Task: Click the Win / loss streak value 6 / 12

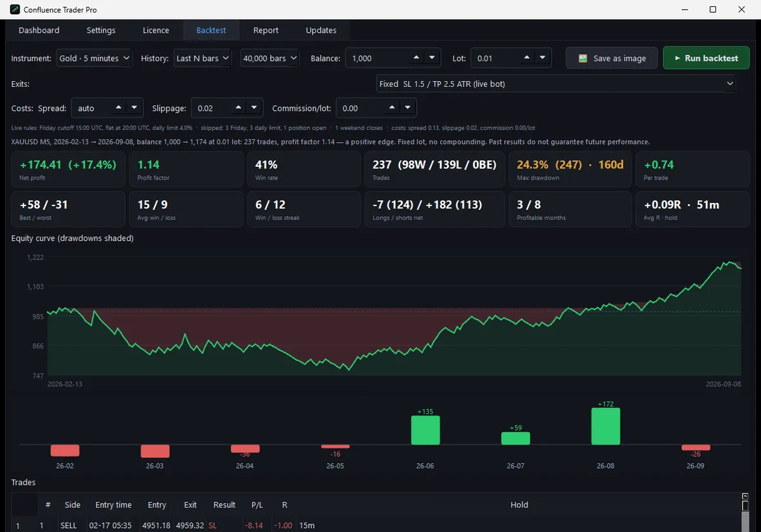Action: [x=270, y=205]
